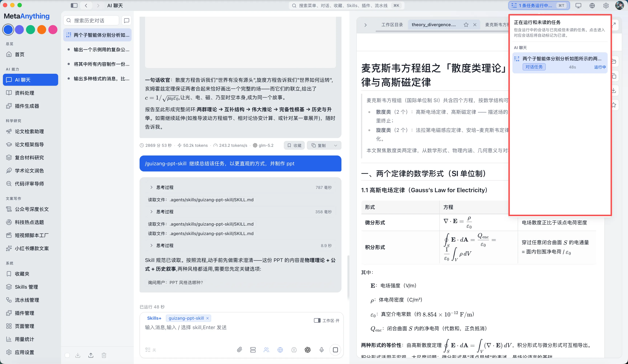Go back with the left chevron

[x=86, y=5]
